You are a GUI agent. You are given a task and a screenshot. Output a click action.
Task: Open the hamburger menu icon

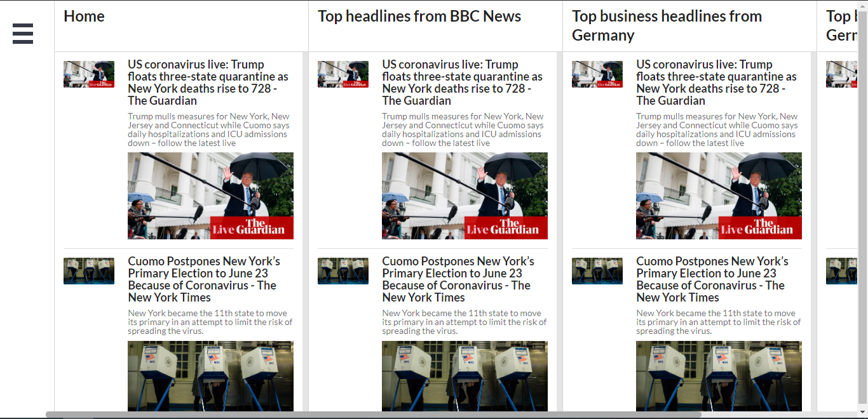click(x=23, y=33)
